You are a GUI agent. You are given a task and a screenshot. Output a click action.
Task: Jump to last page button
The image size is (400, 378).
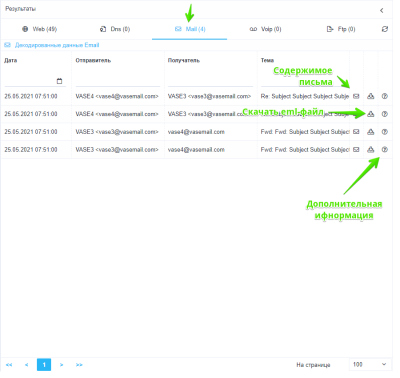tap(79, 365)
